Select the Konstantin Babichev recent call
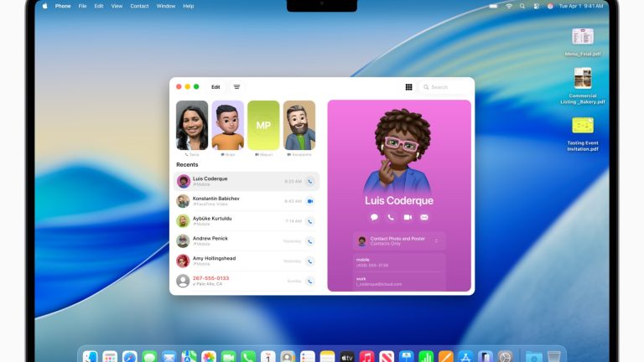 pos(247,201)
